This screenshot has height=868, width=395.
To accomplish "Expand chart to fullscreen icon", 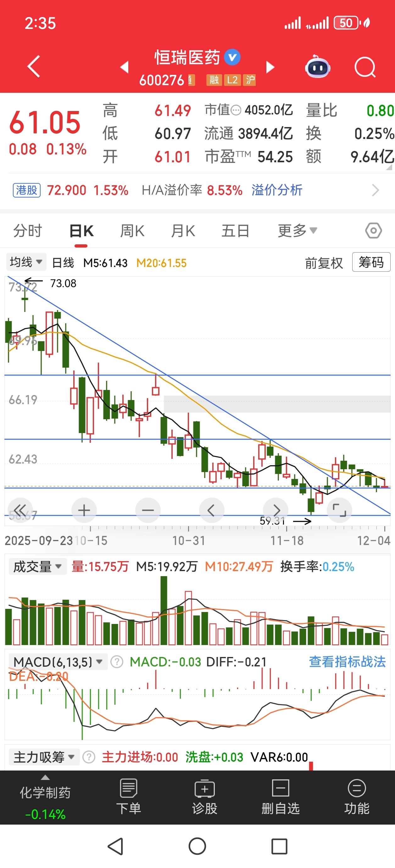I will coord(339,510).
